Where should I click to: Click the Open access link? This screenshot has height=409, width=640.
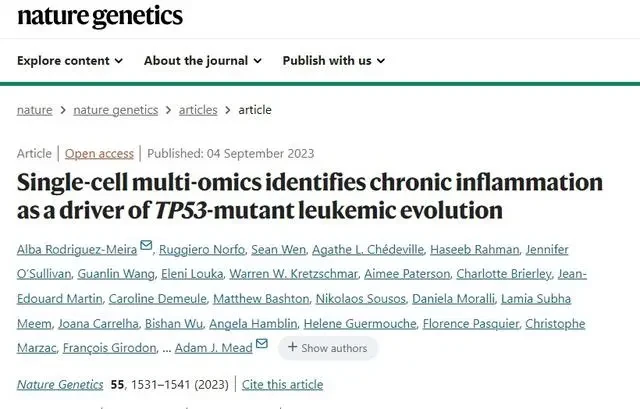tap(99, 153)
